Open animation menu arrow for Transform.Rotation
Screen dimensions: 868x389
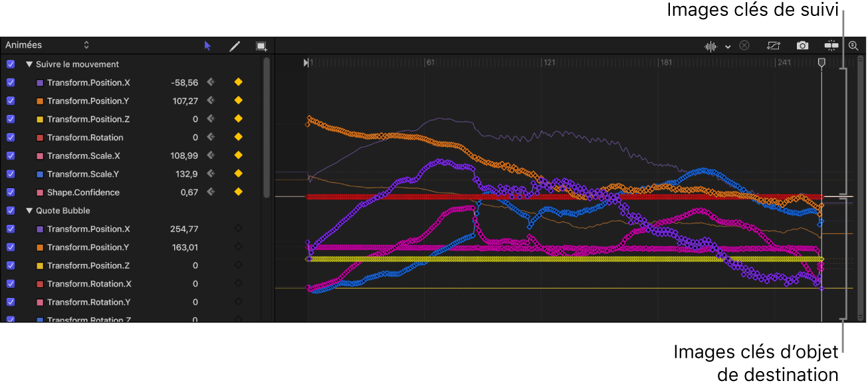point(211,138)
